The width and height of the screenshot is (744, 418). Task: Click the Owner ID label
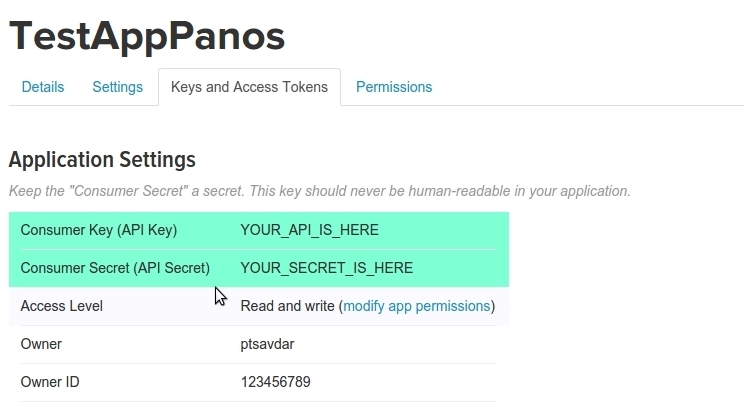coord(51,382)
